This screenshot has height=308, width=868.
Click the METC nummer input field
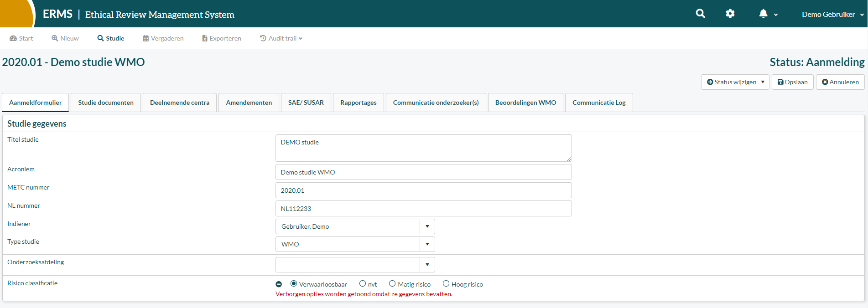pyautogui.click(x=424, y=190)
